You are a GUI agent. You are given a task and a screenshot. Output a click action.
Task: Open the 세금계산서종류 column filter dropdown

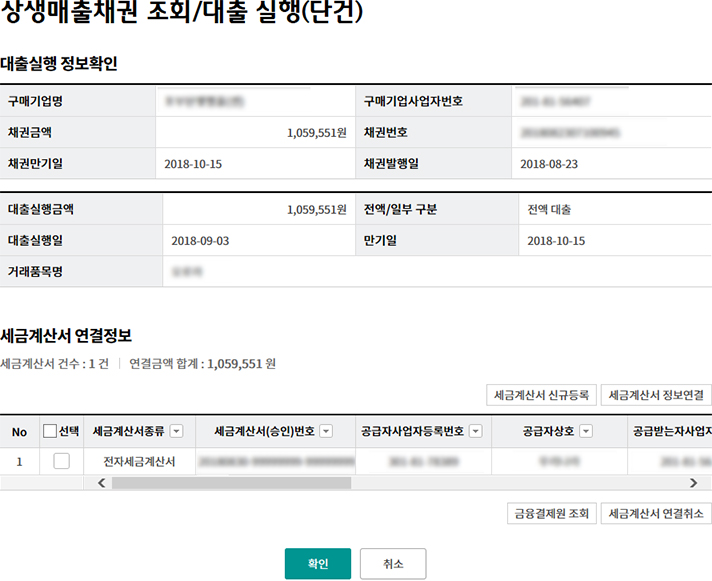[176, 432]
